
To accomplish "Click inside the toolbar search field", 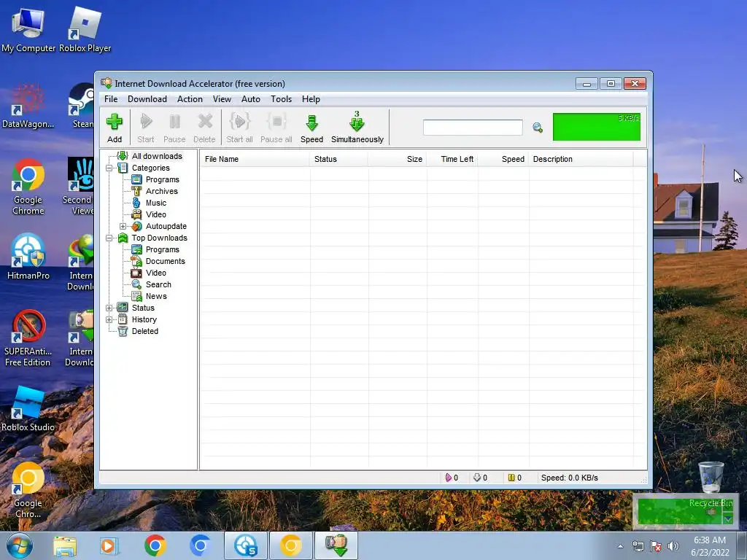I will tap(473, 127).
